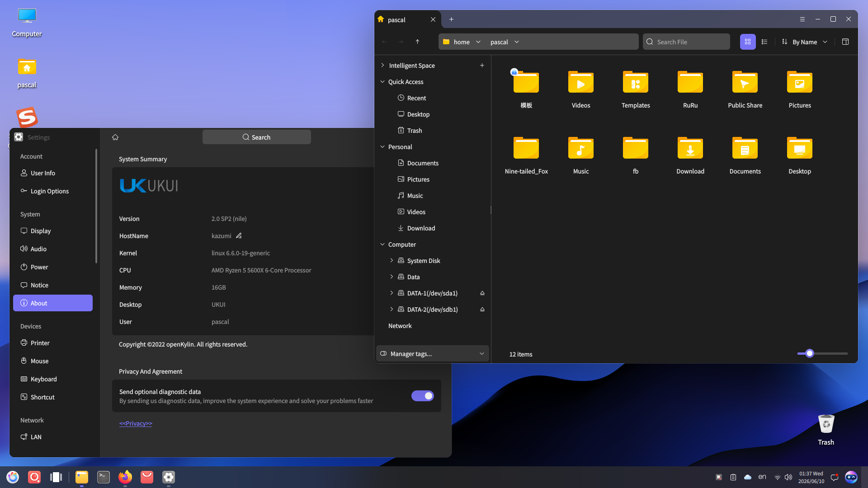Open the home path breadcrumb dropdown
Screen dimensions: 868x488
coord(478,42)
